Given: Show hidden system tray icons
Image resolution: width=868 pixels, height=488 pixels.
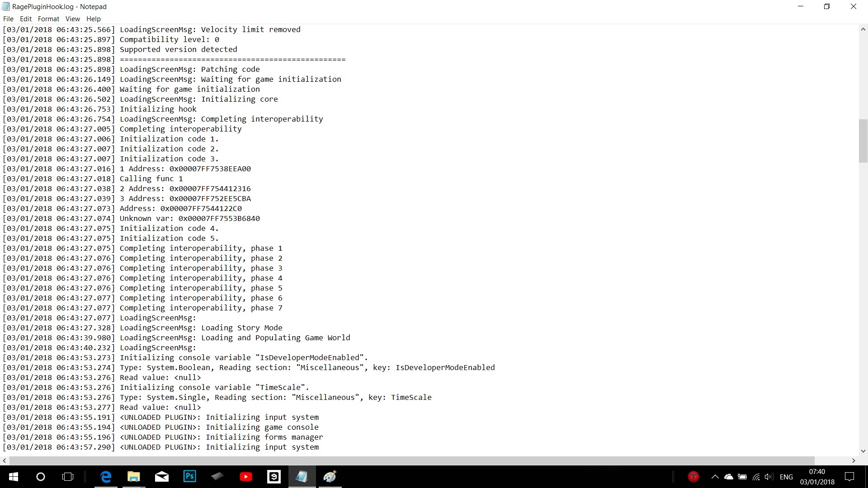Looking at the screenshot, I should (715, 477).
